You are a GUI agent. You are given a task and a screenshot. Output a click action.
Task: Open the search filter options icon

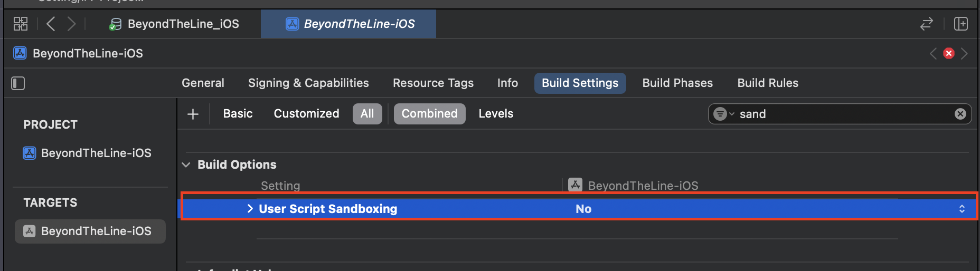click(723, 114)
